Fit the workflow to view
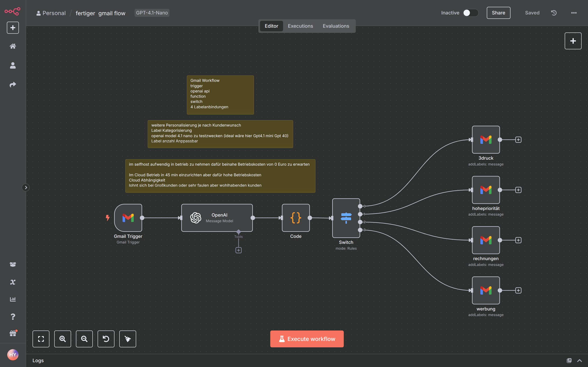Viewport: 588px width, 367px height. (41, 339)
